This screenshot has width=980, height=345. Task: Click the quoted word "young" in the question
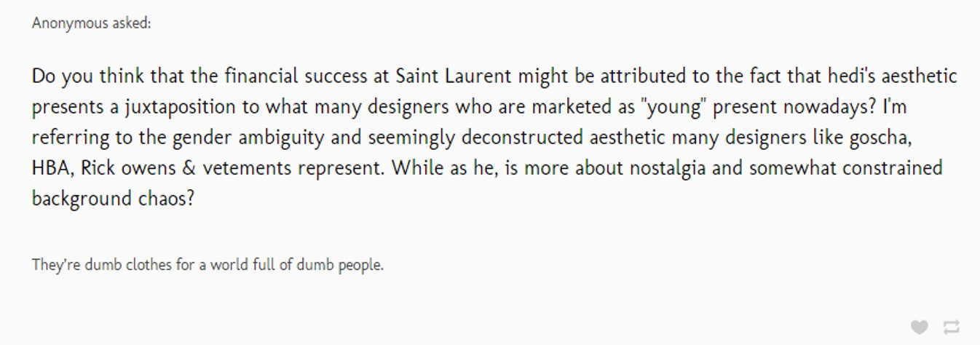[x=672, y=108]
